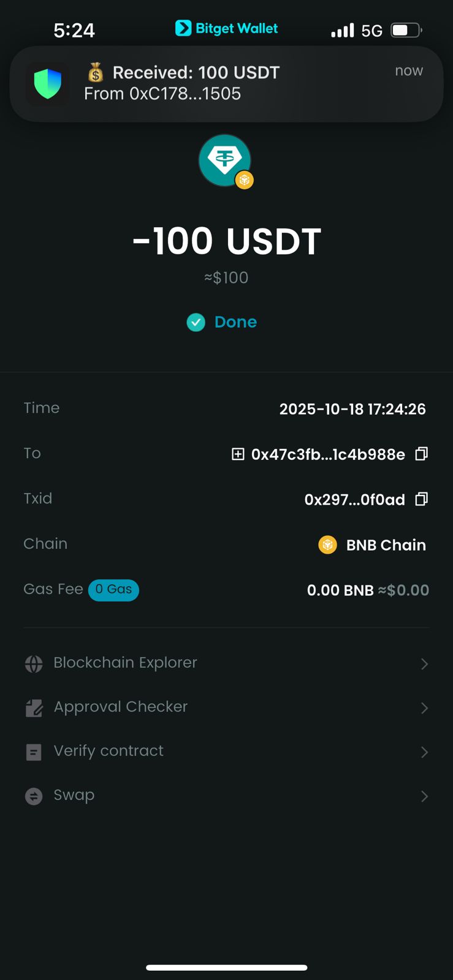Add recipient address to contacts plus icon

(238, 454)
